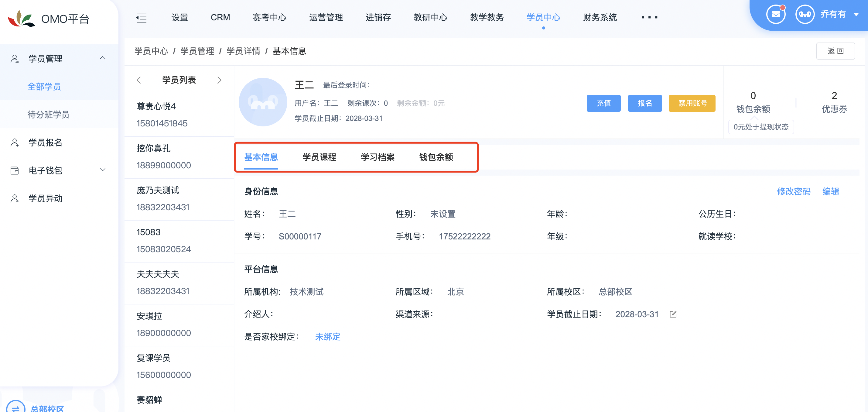Click the 技术测试 institution link
This screenshot has height=412, width=868.
[x=307, y=292]
